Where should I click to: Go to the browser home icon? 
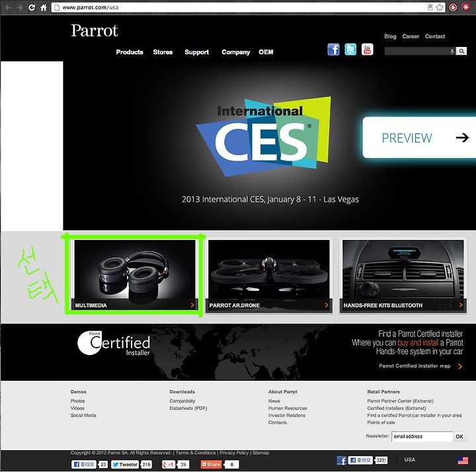pyautogui.click(x=44, y=7)
